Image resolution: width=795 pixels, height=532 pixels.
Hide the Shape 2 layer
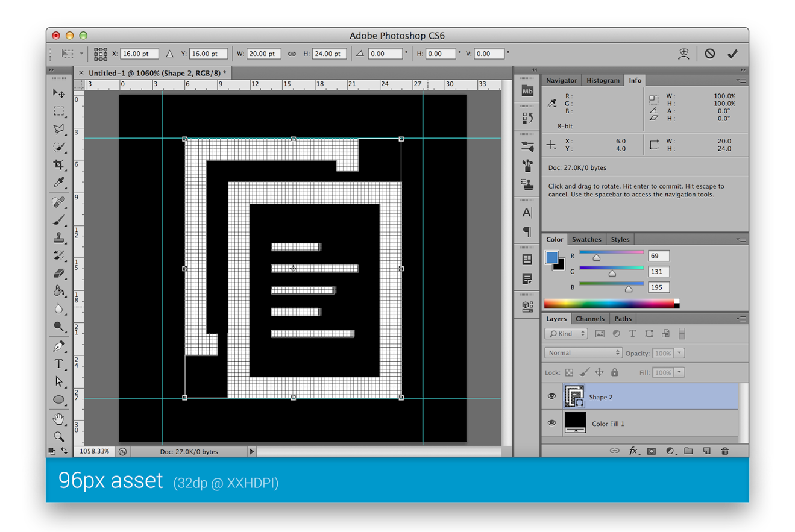pos(551,396)
